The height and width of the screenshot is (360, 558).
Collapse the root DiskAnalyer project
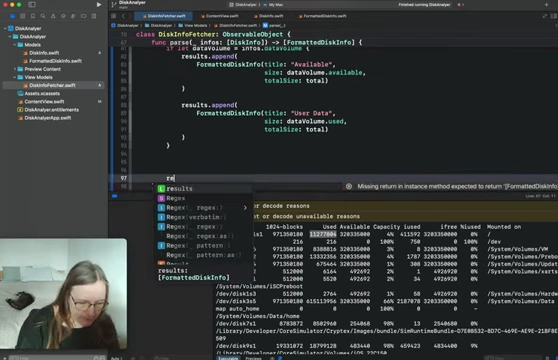point(5,28)
